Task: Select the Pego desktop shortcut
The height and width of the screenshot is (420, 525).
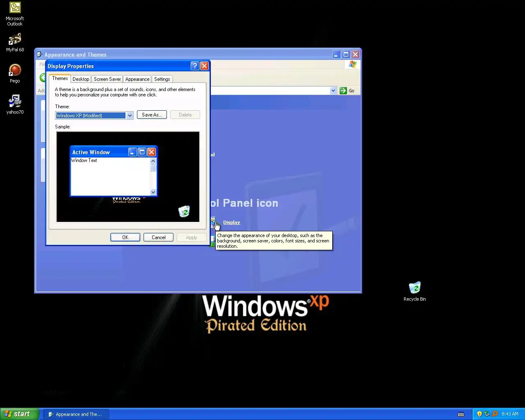Action: (15, 73)
